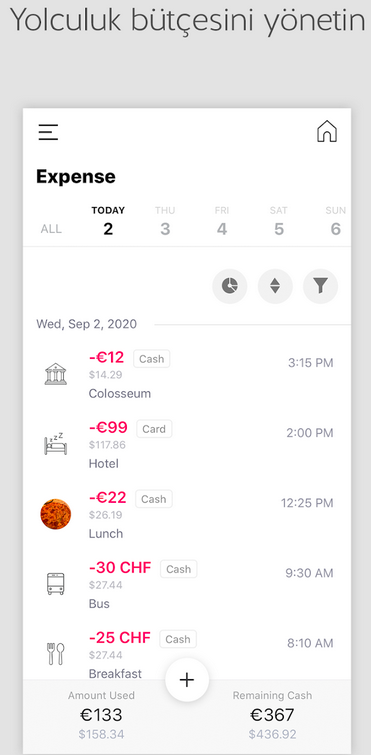The image size is (371, 755).
Task: Select the SUN 6 date tab
Action: tap(335, 222)
